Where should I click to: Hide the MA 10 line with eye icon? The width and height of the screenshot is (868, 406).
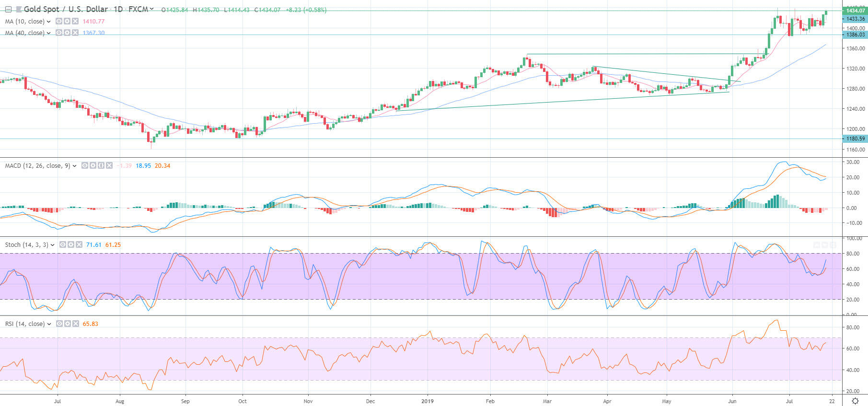point(58,22)
